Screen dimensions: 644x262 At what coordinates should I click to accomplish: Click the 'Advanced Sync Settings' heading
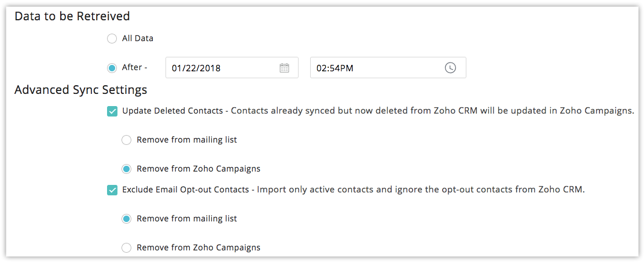[81, 90]
